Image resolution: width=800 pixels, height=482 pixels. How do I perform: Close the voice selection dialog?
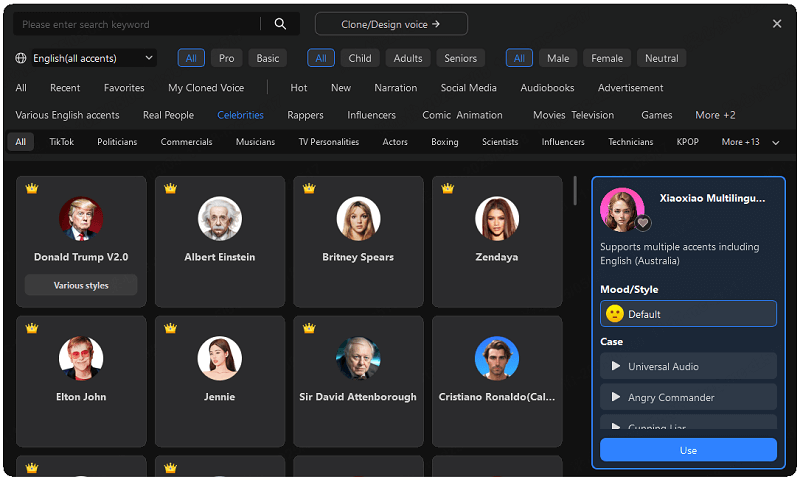pyautogui.click(x=777, y=24)
